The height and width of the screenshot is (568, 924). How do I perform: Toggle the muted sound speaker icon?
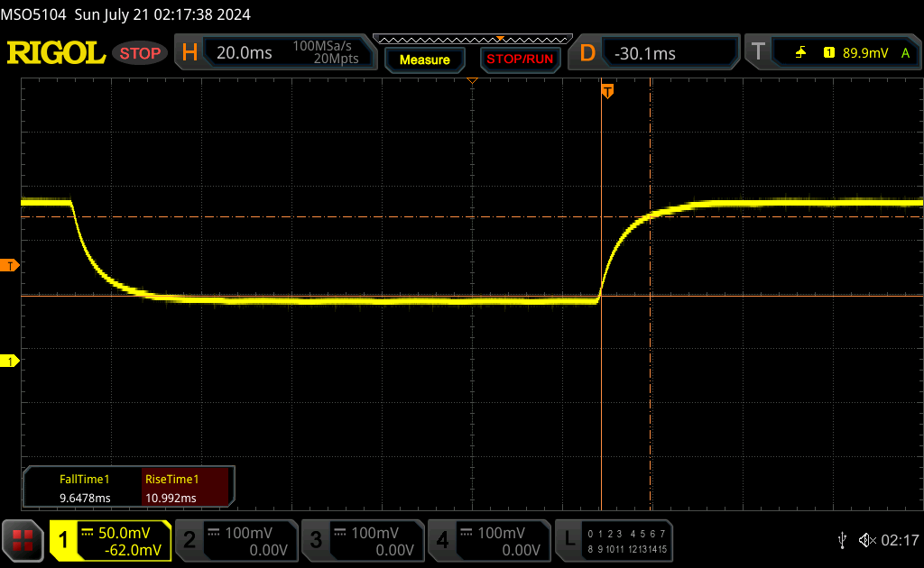(x=867, y=540)
